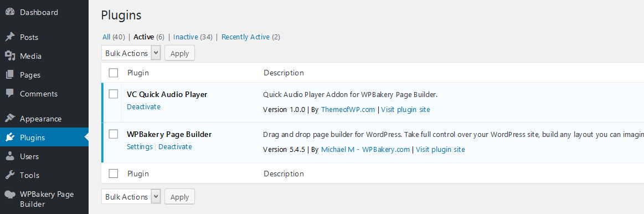This screenshot has height=214, width=644.
Task: Tick the VC Quick Audio Player checkbox
Action: click(114, 94)
